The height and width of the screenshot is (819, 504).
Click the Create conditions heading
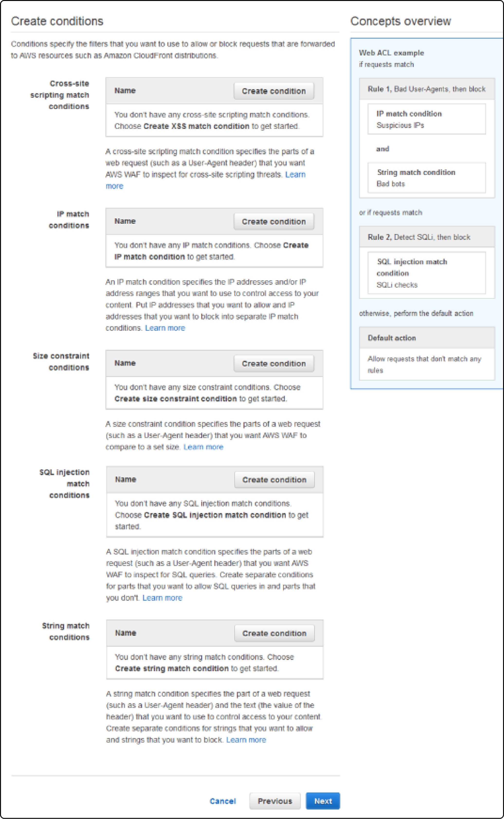(x=57, y=21)
